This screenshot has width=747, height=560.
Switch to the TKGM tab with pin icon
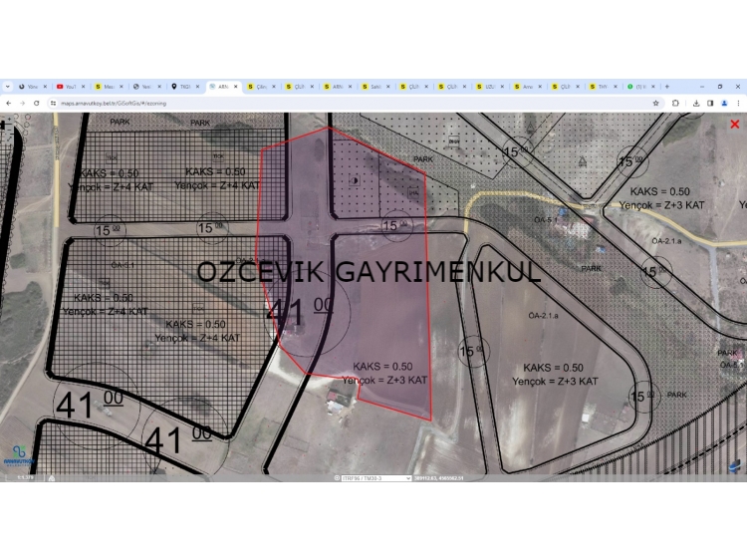(x=185, y=87)
